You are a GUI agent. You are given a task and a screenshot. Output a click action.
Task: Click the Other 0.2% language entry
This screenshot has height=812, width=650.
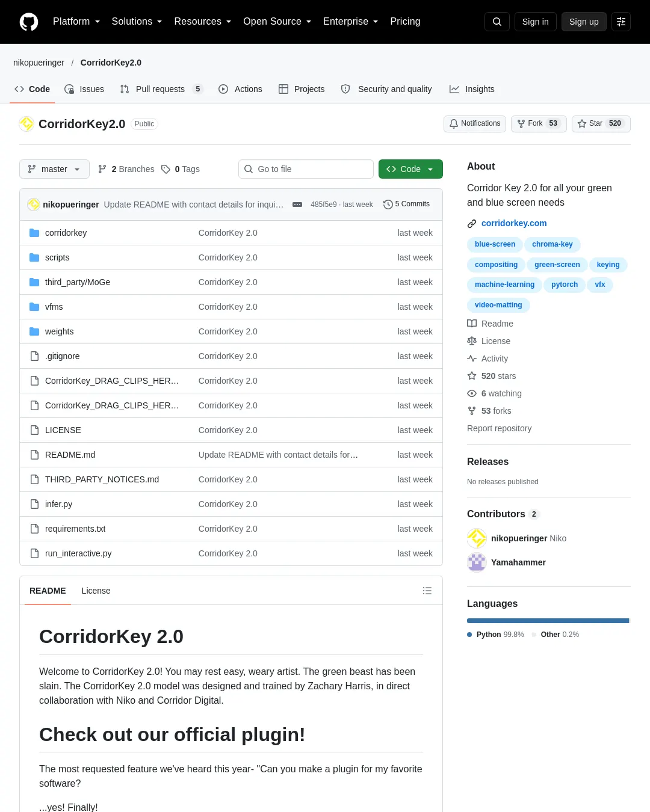pos(555,635)
